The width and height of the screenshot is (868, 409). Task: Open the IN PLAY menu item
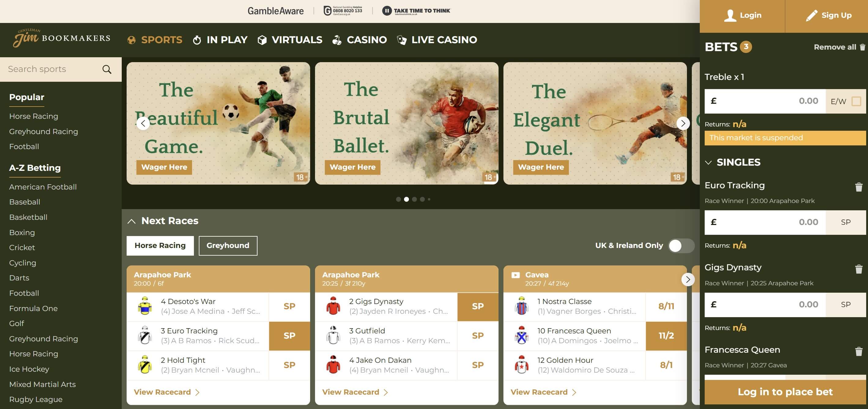tap(221, 40)
